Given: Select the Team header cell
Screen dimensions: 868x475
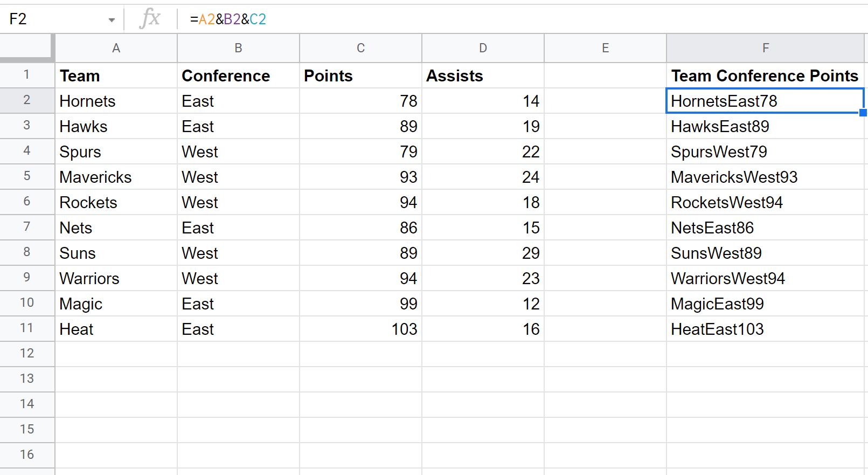Looking at the screenshot, I should click(116, 75).
